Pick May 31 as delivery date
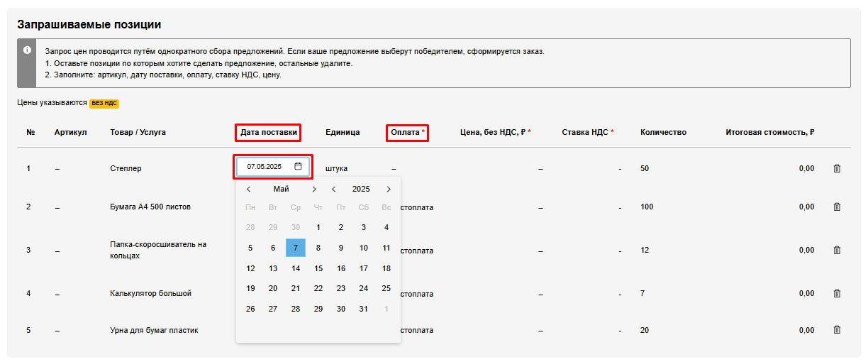Viewport: 868px width, 362px height. click(x=364, y=309)
